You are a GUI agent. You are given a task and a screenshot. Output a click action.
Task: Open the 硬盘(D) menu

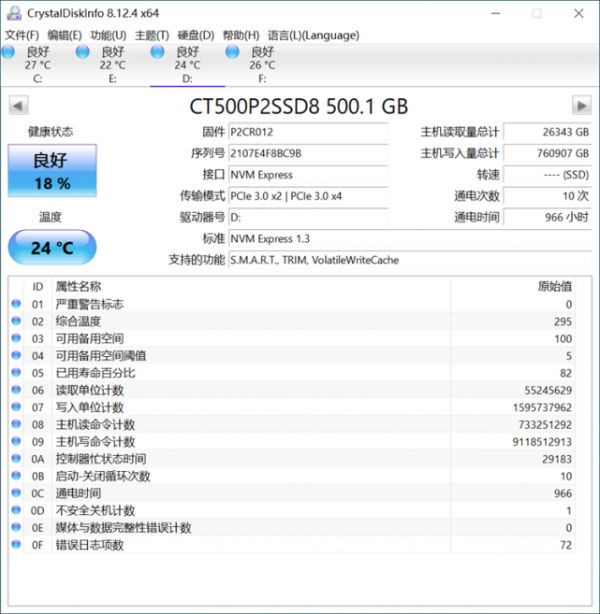click(196, 35)
